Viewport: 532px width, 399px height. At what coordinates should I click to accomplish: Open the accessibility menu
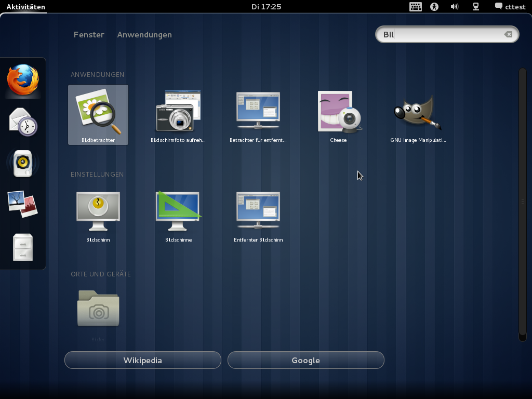tap(434, 7)
